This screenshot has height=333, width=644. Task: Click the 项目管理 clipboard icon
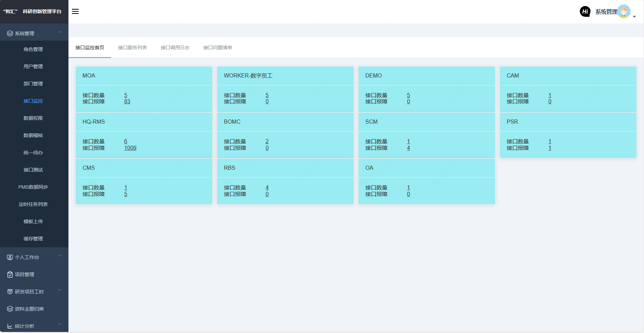tap(10, 274)
